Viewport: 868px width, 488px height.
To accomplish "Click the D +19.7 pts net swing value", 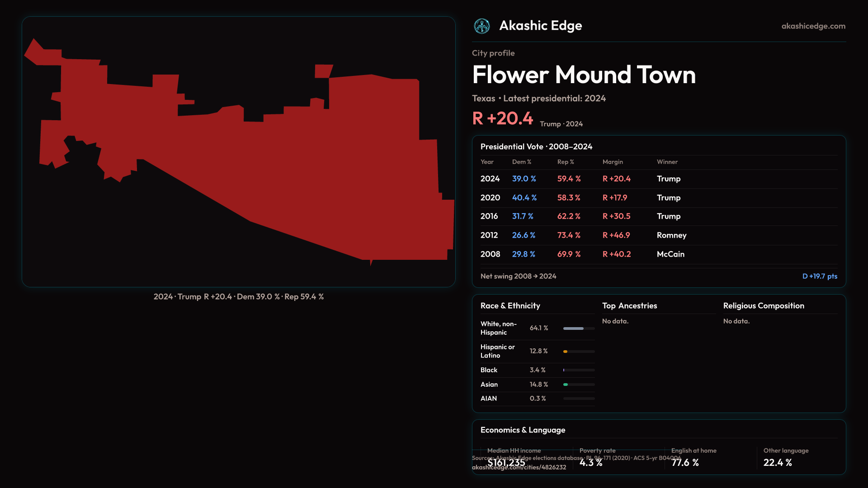I will point(819,276).
